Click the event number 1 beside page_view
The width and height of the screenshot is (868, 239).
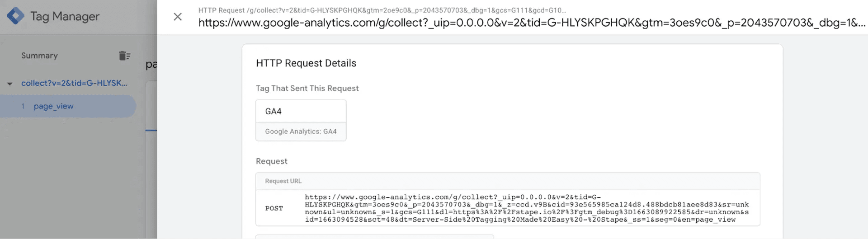point(23,106)
